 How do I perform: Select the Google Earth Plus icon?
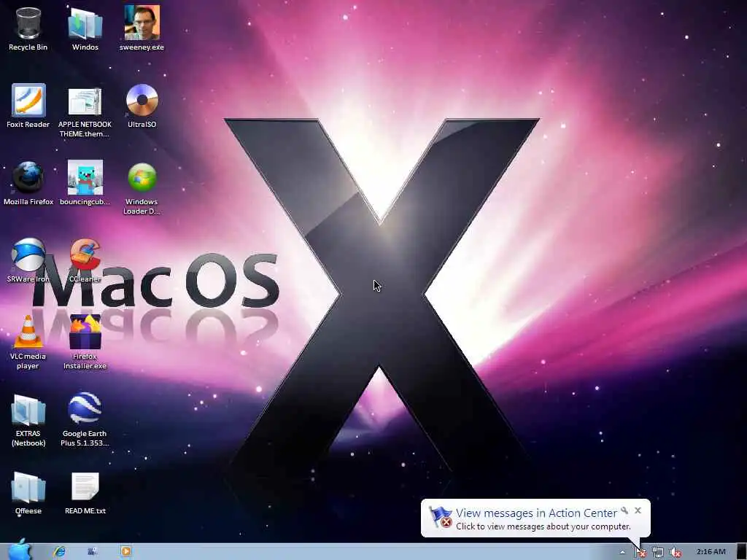pos(85,408)
